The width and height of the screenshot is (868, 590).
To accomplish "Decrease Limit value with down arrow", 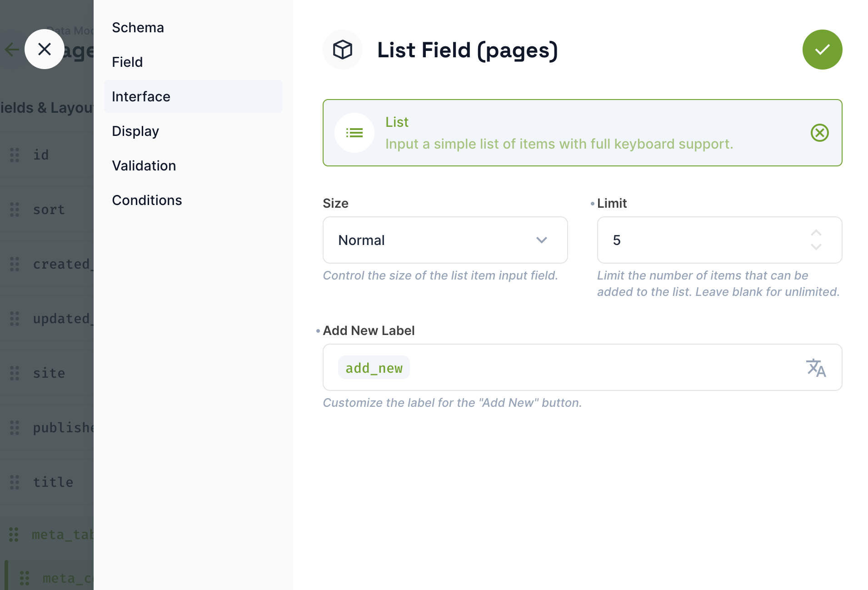I will pyautogui.click(x=816, y=247).
